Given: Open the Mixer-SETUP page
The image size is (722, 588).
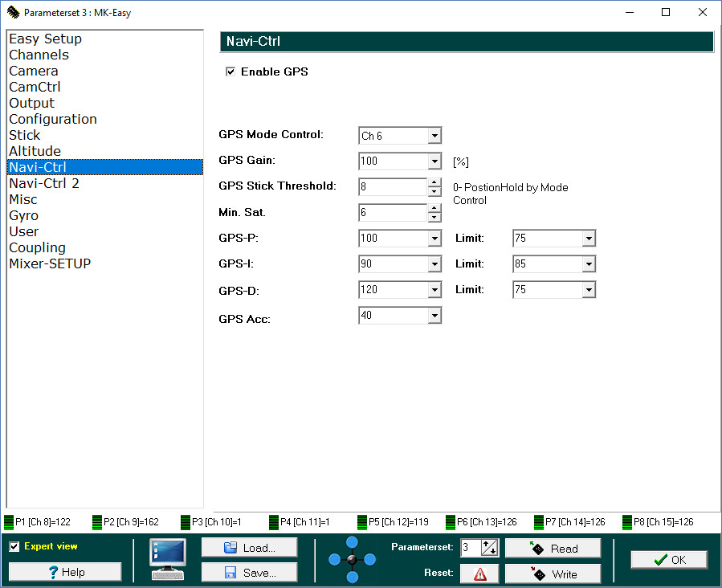Looking at the screenshot, I should (x=50, y=263).
